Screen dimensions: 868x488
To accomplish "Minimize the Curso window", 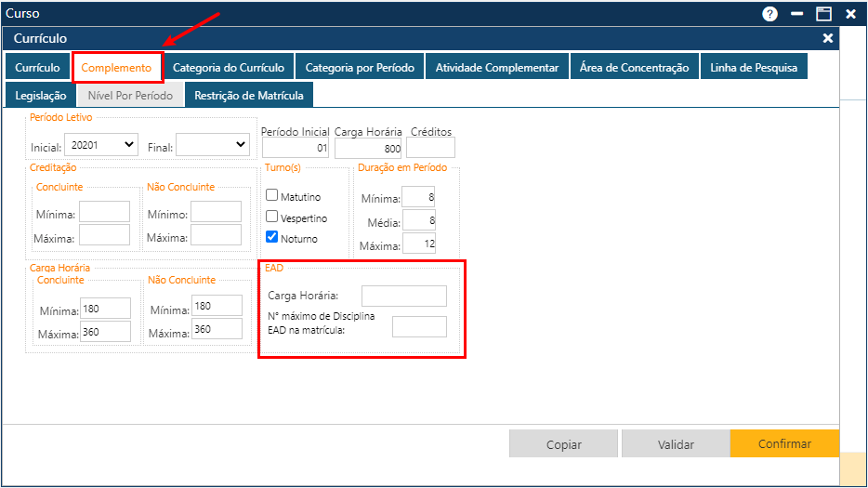I will tap(796, 14).
